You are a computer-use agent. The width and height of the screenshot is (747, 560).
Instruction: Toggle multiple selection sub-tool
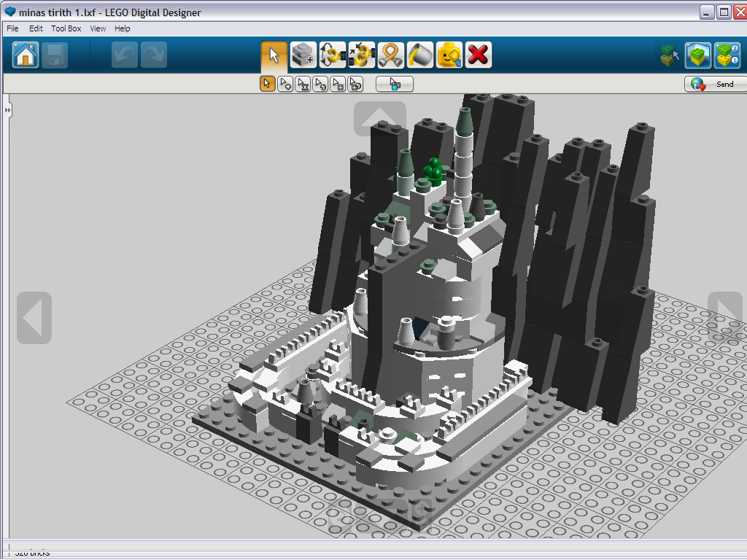coord(285,85)
